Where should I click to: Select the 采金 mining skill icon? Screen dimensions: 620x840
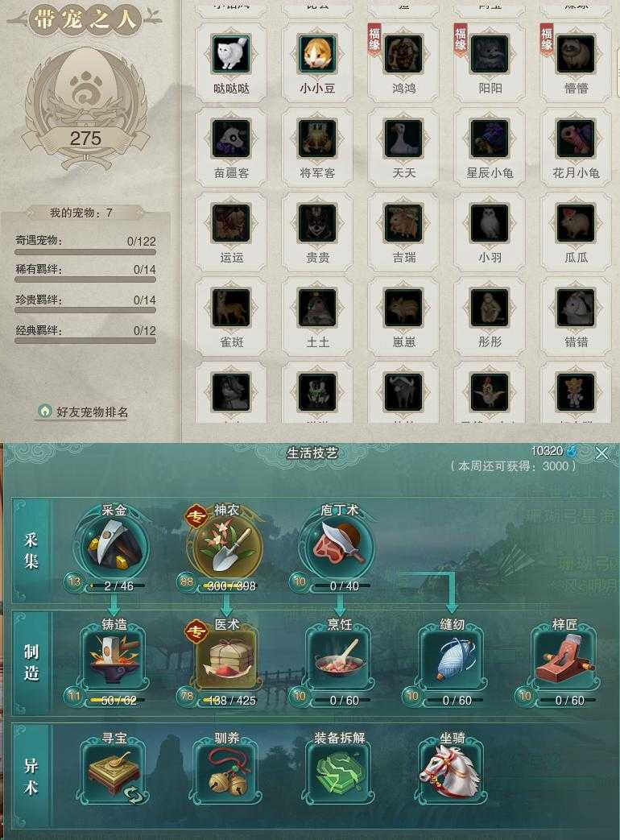coord(114,545)
